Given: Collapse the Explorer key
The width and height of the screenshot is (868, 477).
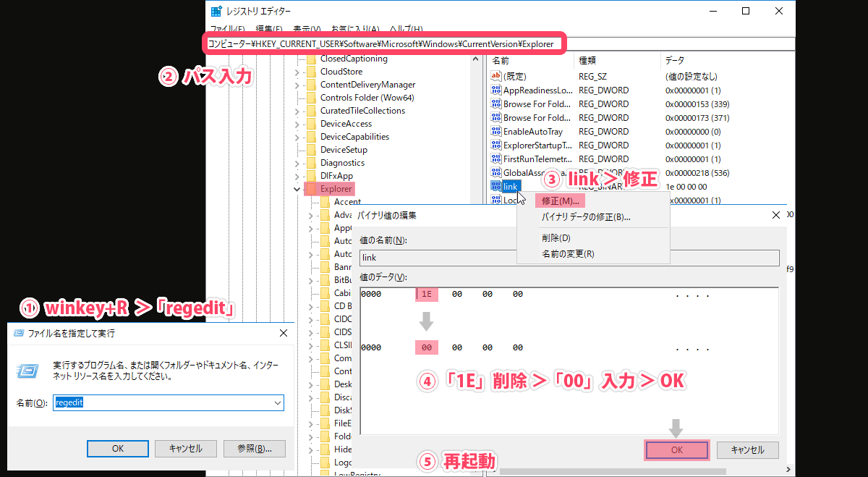Looking at the screenshot, I should 297,189.
